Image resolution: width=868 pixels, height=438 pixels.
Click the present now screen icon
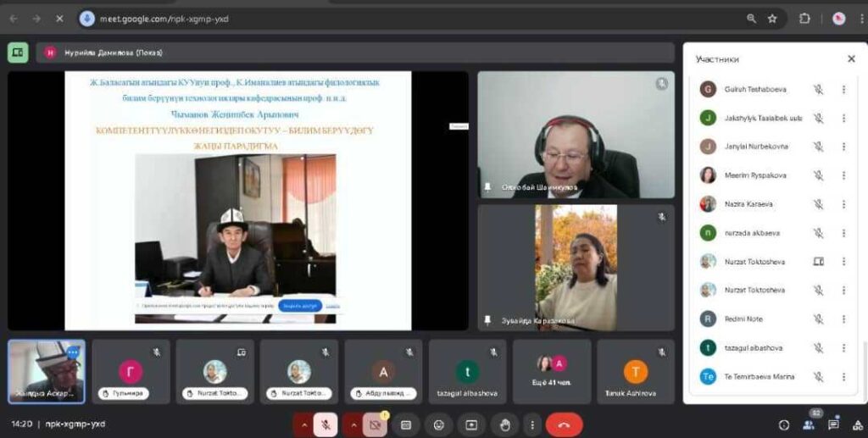[471, 424]
